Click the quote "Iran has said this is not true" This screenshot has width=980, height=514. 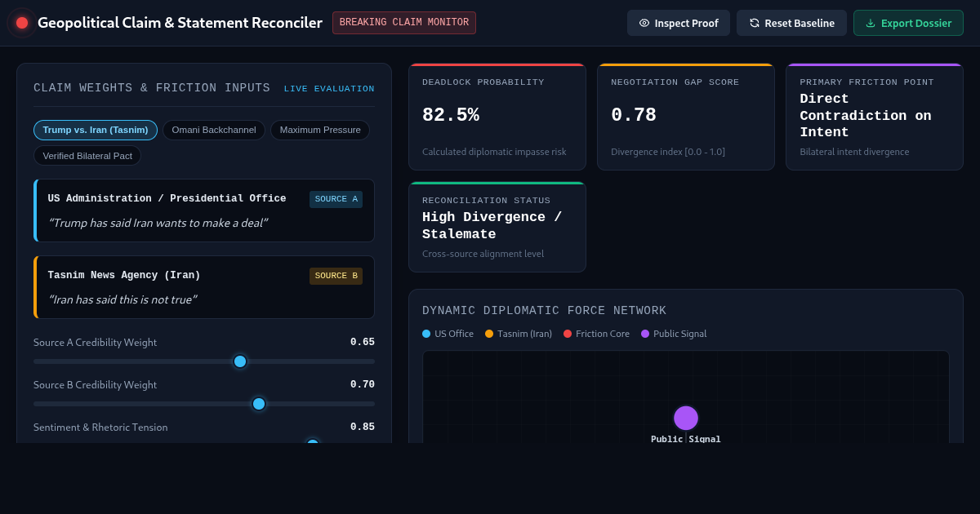pos(122,299)
